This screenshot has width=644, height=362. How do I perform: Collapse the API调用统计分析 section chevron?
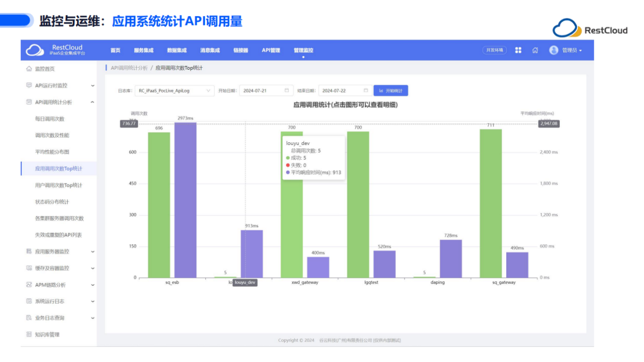click(93, 102)
